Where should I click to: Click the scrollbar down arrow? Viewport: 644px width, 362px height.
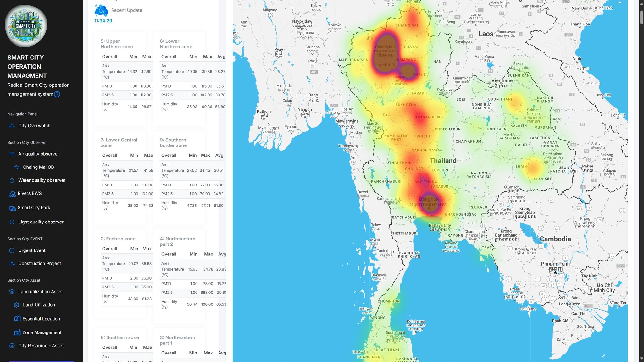[x=641, y=359]
